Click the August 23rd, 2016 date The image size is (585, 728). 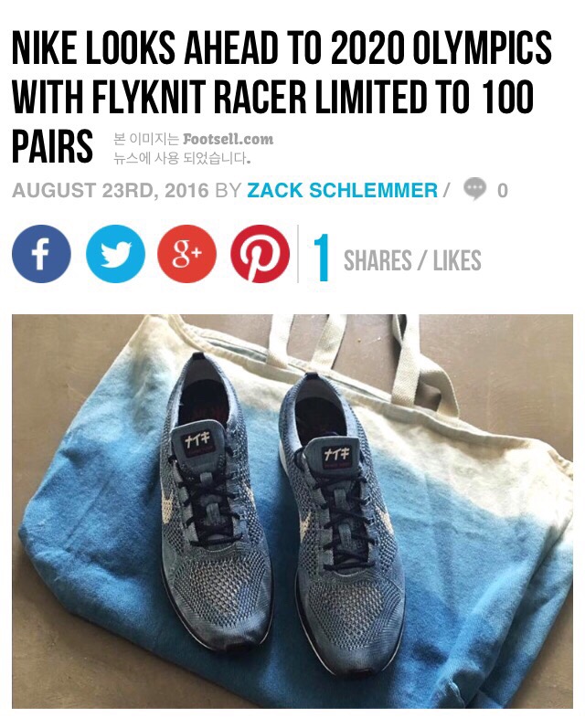coord(111,190)
